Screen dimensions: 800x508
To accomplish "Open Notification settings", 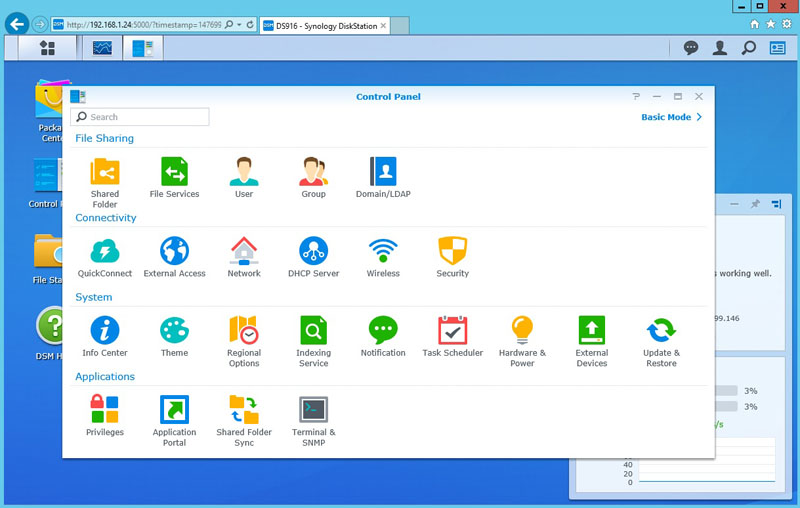I will pyautogui.click(x=383, y=337).
